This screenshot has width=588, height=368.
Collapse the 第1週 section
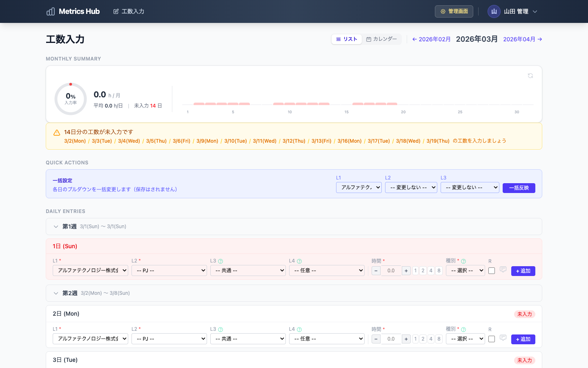[x=56, y=227]
